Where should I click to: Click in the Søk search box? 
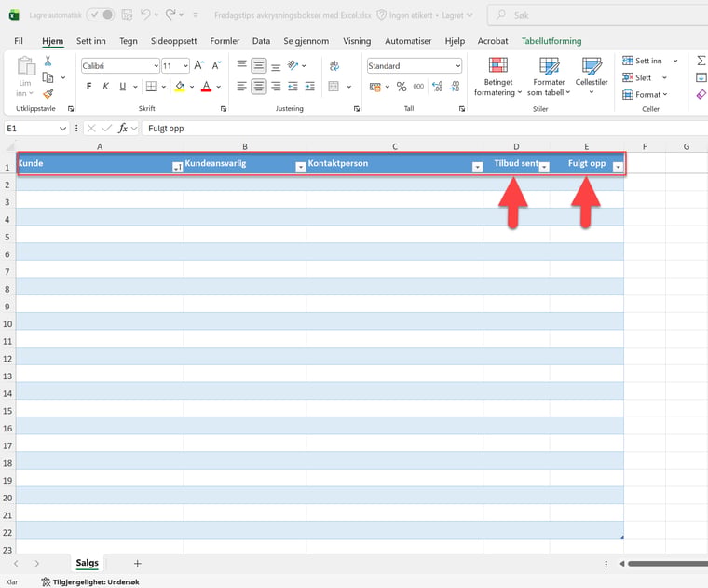pyautogui.click(x=598, y=15)
